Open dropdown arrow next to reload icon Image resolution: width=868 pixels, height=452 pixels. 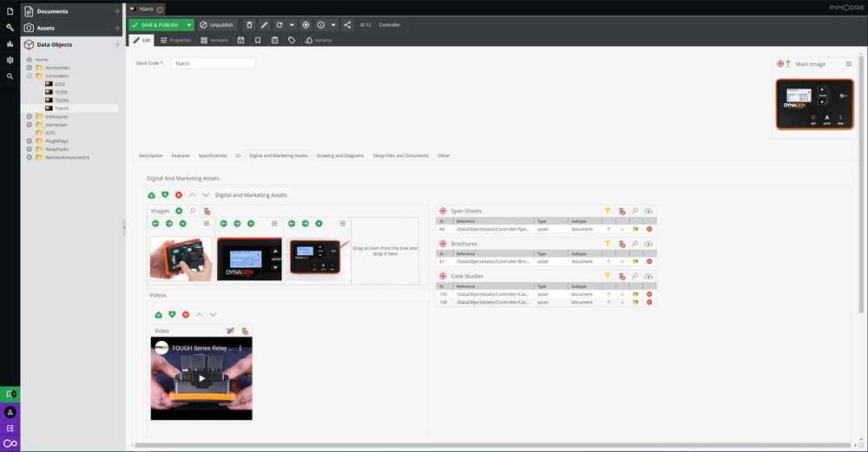point(292,25)
